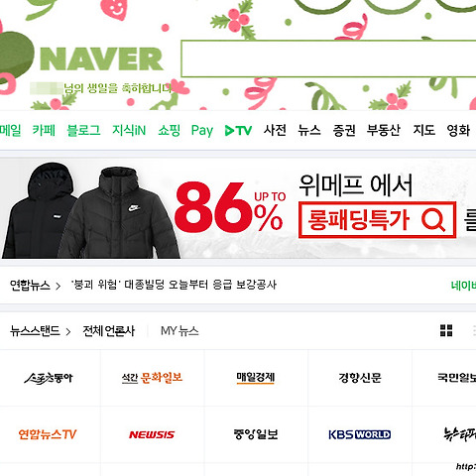Open the Naver TV icon link
The height and width of the screenshot is (476, 476).
pos(238,130)
